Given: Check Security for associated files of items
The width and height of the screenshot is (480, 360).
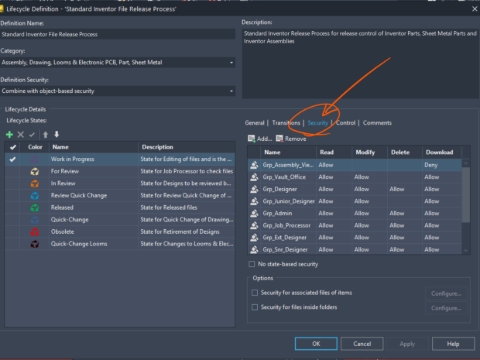Looking at the screenshot, I should click(x=255, y=293).
